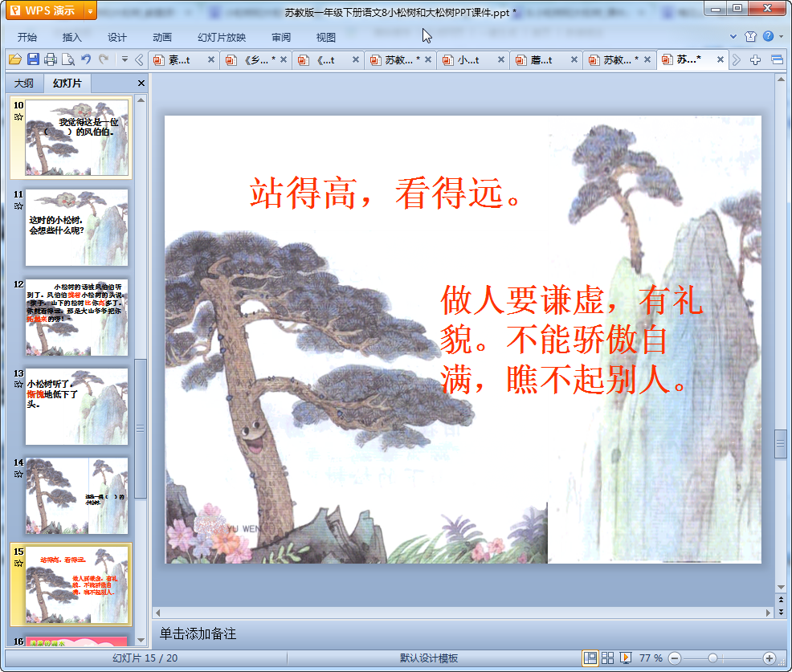792x672 pixels.
Task: Close the active 苏... document tab
Action: click(721, 59)
